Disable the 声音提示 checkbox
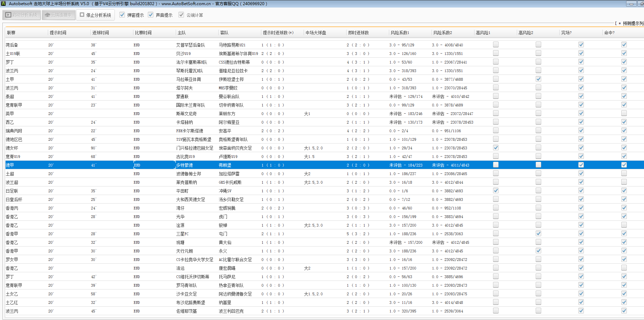Viewport: 644px width, 320px height. (x=151, y=15)
